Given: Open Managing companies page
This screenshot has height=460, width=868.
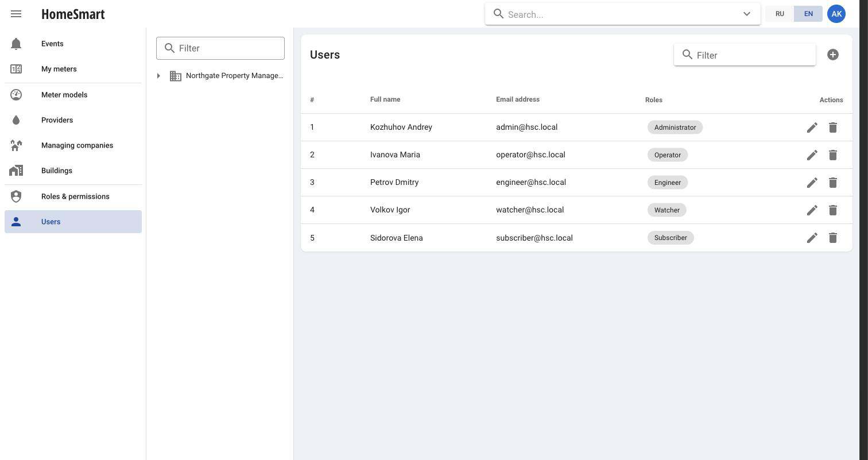Looking at the screenshot, I should click(x=73, y=145).
